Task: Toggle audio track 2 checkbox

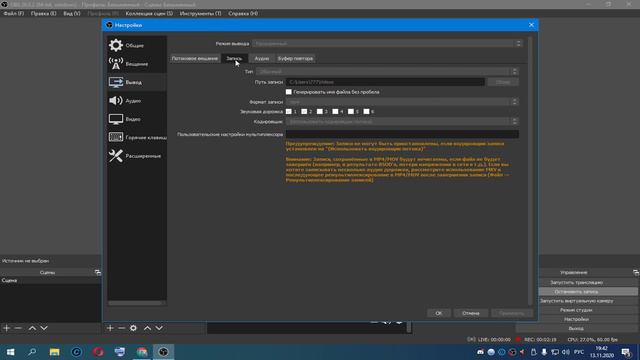Action: (304, 111)
